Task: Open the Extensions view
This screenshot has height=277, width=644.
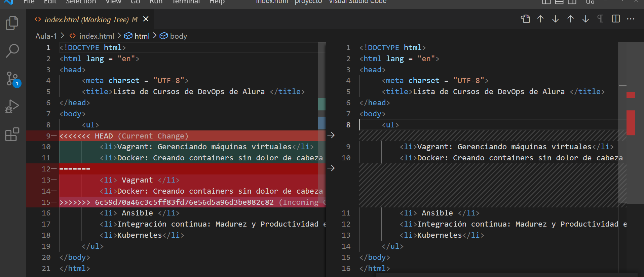Action: (12, 134)
